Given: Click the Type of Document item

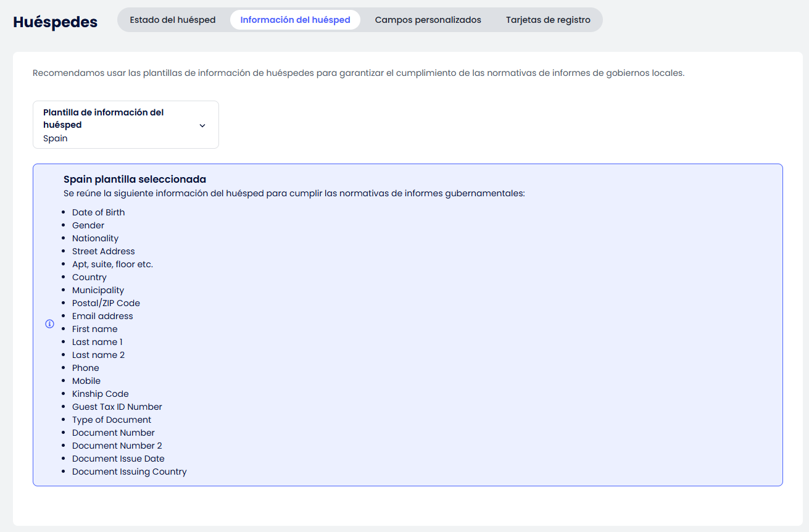Looking at the screenshot, I should tap(111, 420).
